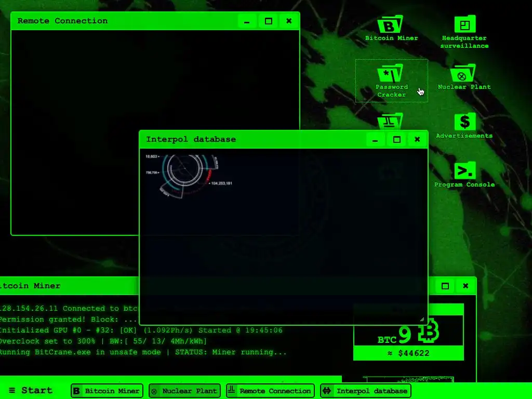Click the circular radar chart in Interpol database
532x399 pixels.
pyautogui.click(x=185, y=169)
